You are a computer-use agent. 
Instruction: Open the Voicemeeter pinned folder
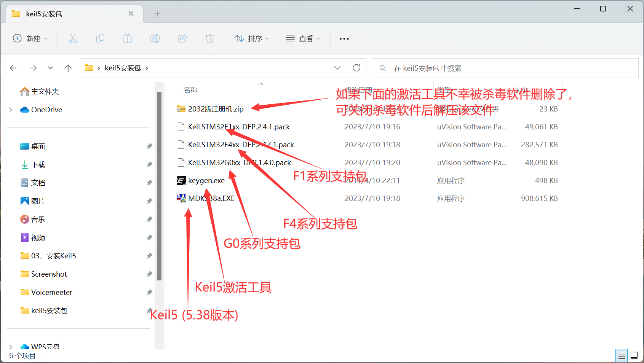click(x=46, y=293)
